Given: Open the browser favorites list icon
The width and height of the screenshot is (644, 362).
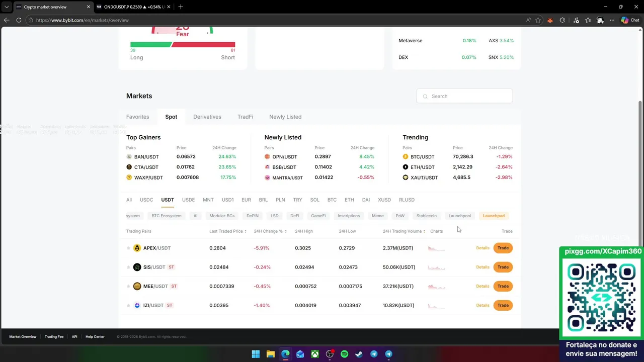Looking at the screenshot, I should click(588, 20).
